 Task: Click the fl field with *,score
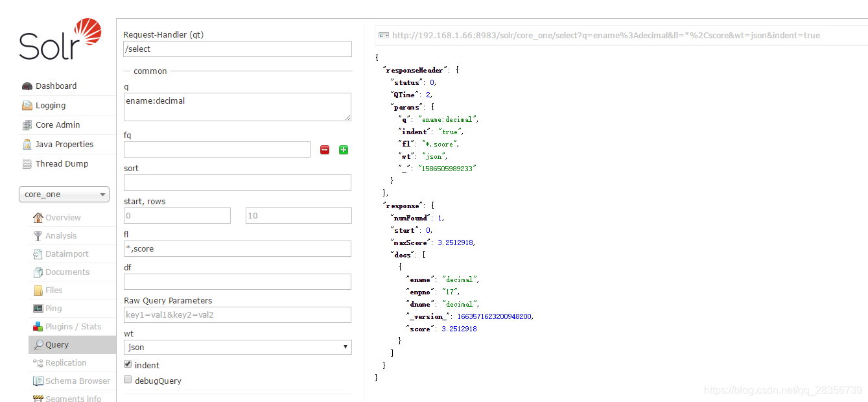point(238,248)
